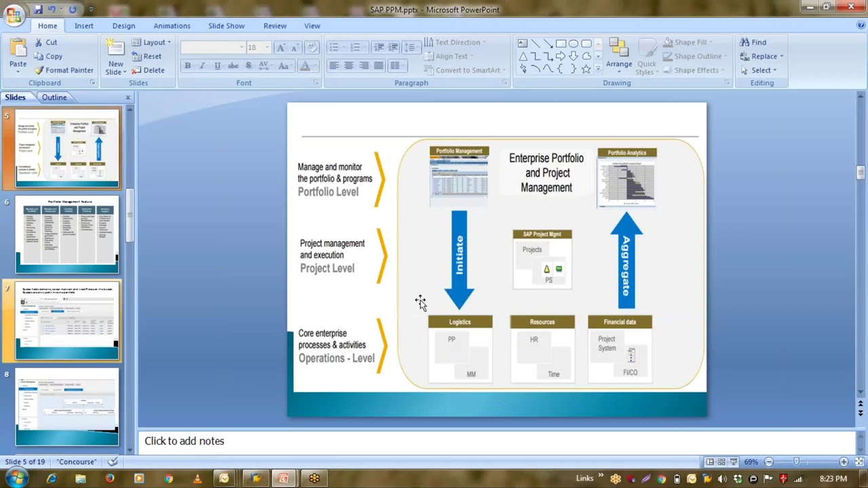Screen dimensions: 868x488
Task: Undo the last action
Action: tap(52, 9)
